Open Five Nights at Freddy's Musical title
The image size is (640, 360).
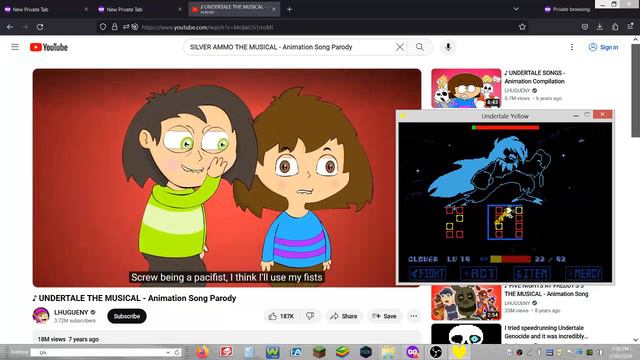pyautogui.click(x=546, y=291)
